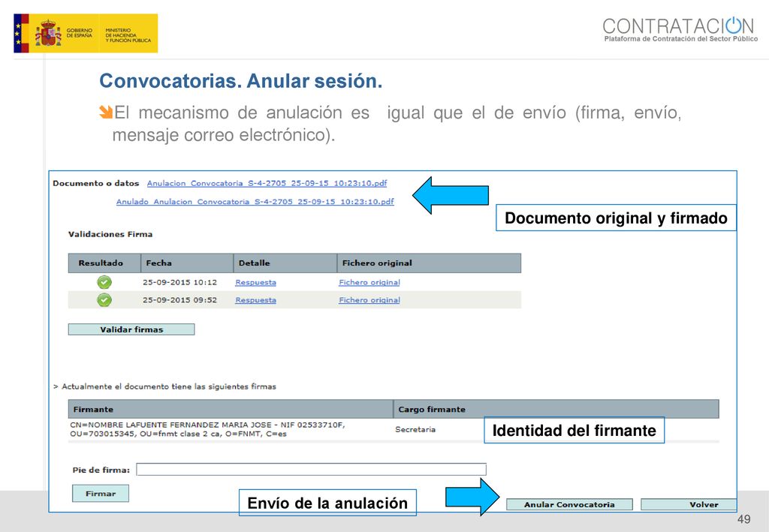Click the date cell 25-09-2015 10:12
The height and width of the screenshot is (532, 769).
(179, 282)
